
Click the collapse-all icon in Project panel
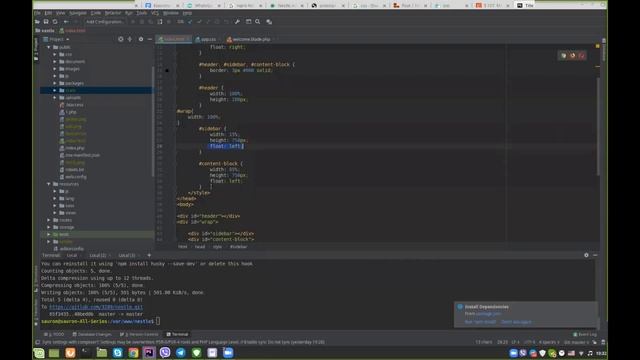tap(130, 39)
